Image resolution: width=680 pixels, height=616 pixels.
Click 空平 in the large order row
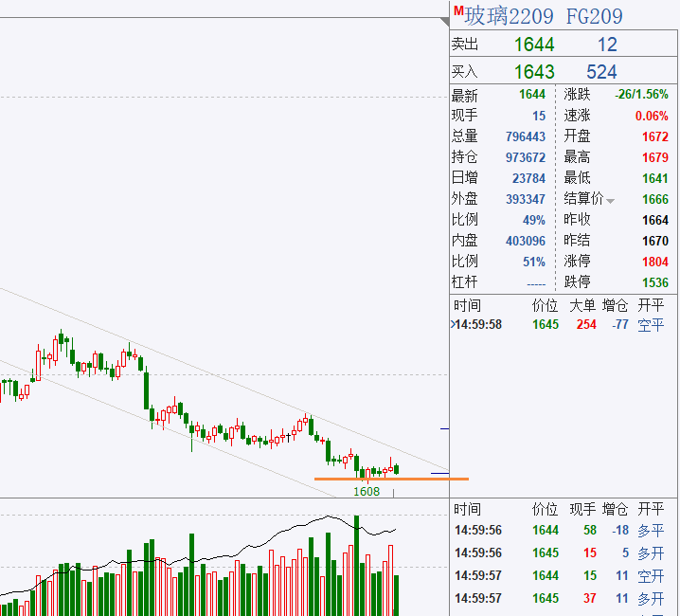tap(651, 324)
